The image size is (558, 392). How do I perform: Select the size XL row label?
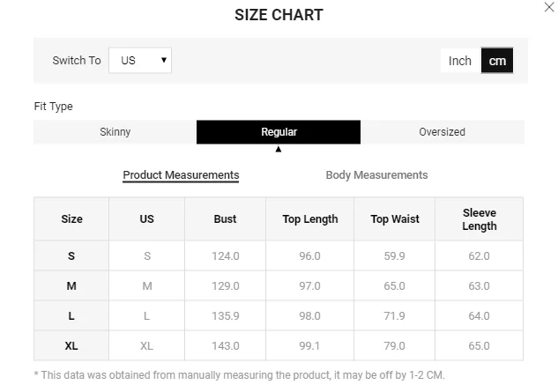[x=71, y=346]
